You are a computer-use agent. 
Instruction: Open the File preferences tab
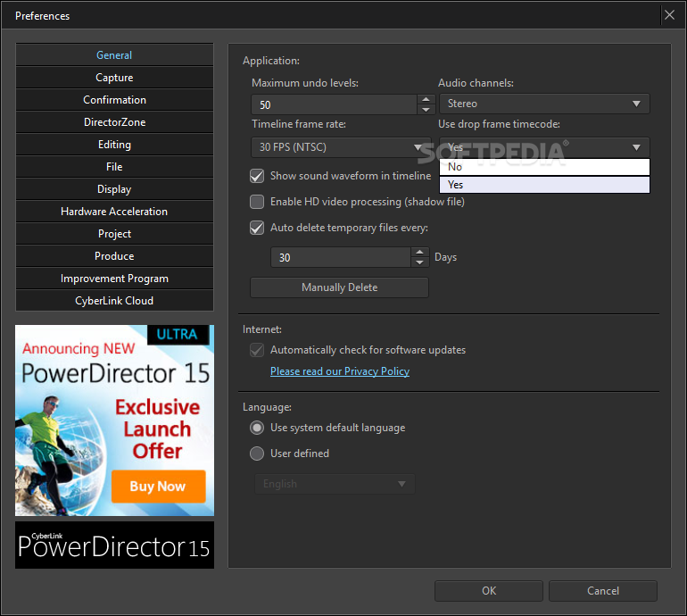[x=114, y=167]
